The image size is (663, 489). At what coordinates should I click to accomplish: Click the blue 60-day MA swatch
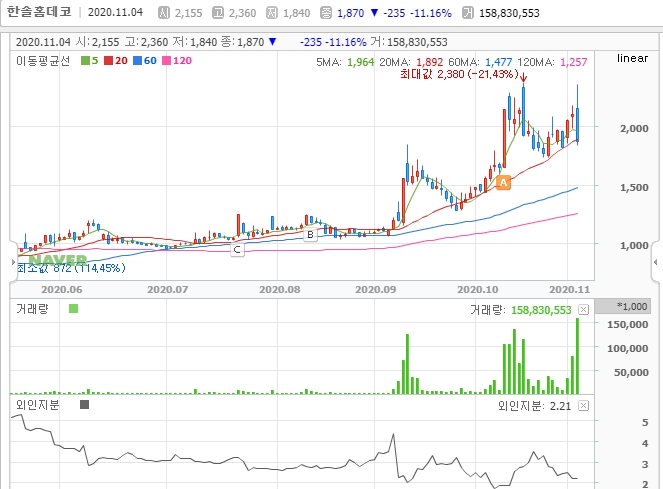tap(137, 60)
